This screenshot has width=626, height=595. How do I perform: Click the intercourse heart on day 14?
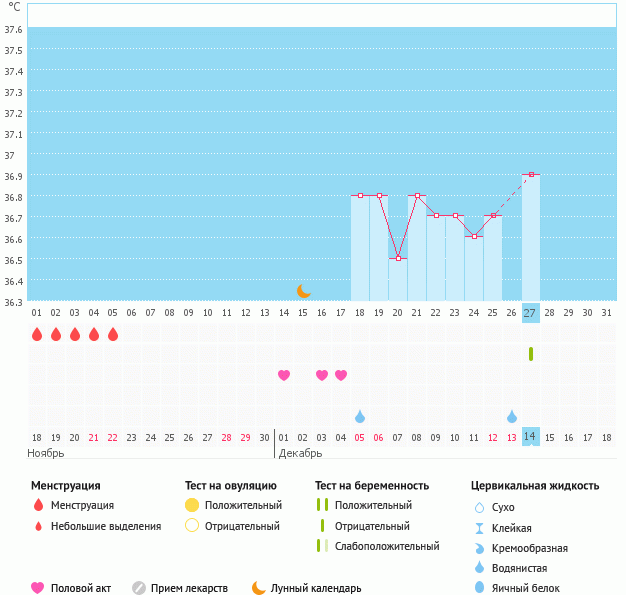[284, 375]
